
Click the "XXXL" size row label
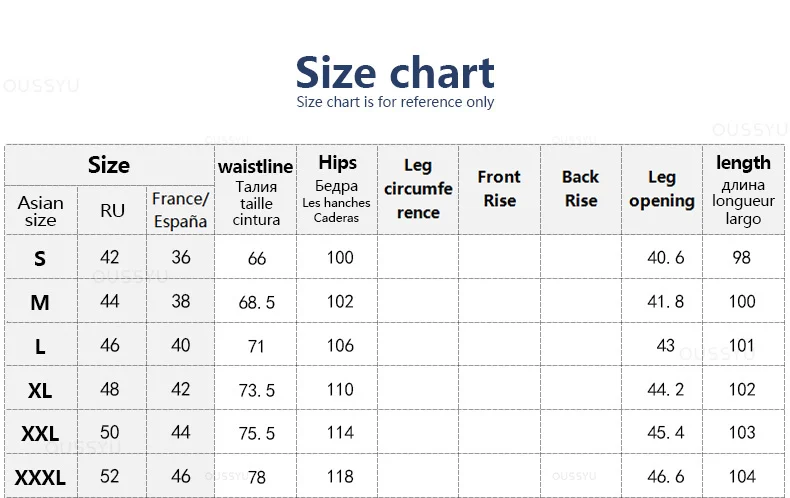[x=40, y=478]
